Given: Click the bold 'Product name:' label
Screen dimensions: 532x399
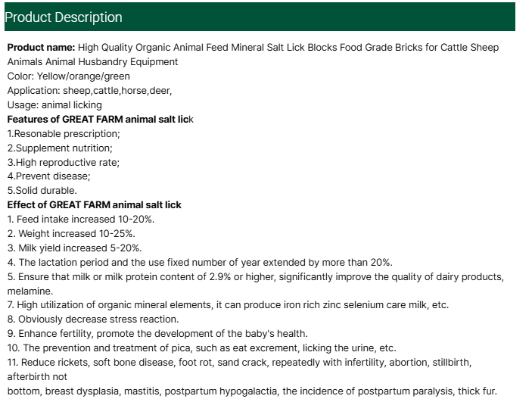Looking at the screenshot, I should click(41, 48).
